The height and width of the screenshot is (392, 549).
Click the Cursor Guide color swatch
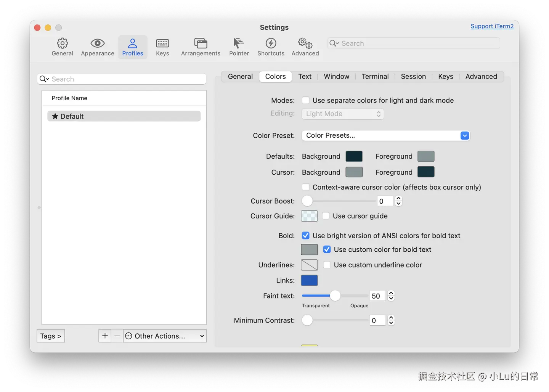pos(309,216)
